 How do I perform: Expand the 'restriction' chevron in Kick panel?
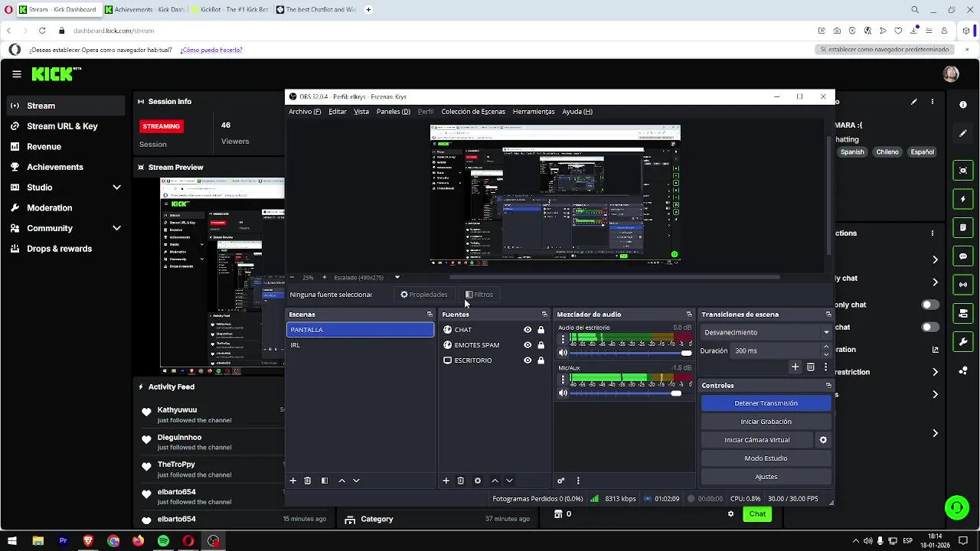pyautogui.click(x=935, y=372)
